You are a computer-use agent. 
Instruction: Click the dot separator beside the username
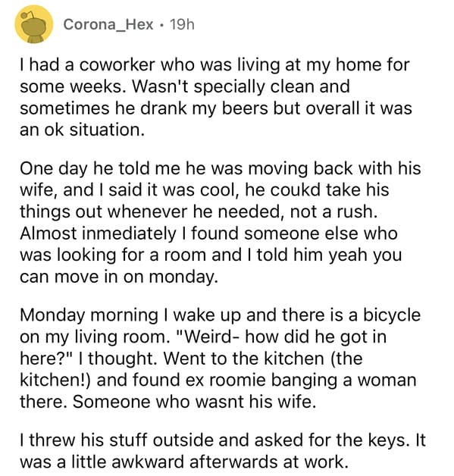coord(161,25)
